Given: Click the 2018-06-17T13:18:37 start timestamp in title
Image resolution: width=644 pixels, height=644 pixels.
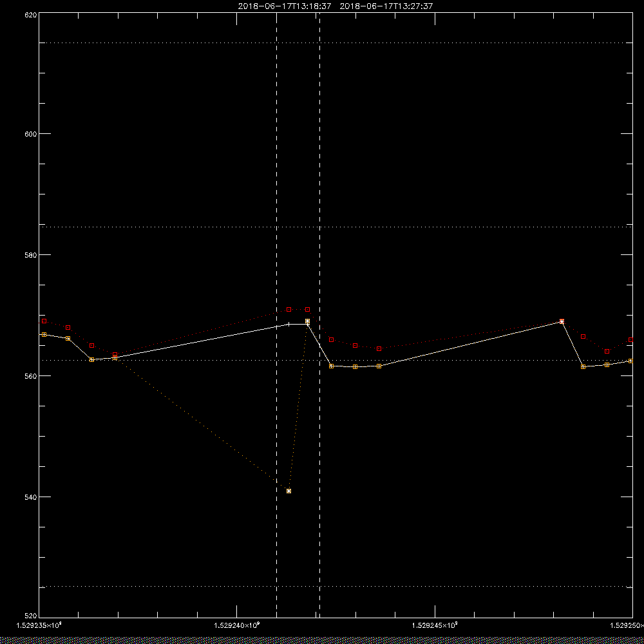Looking at the screenshot, I should coord(285,6).
